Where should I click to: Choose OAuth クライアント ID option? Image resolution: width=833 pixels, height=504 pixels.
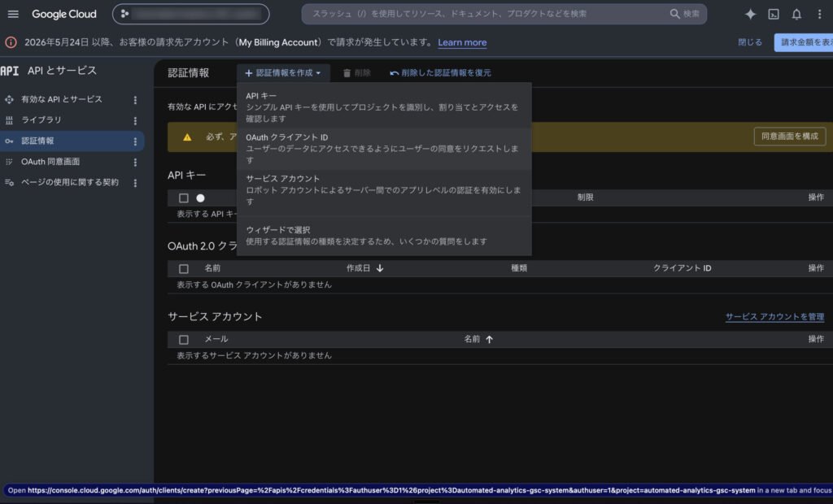pyautogui.click(x=384, y=148)
